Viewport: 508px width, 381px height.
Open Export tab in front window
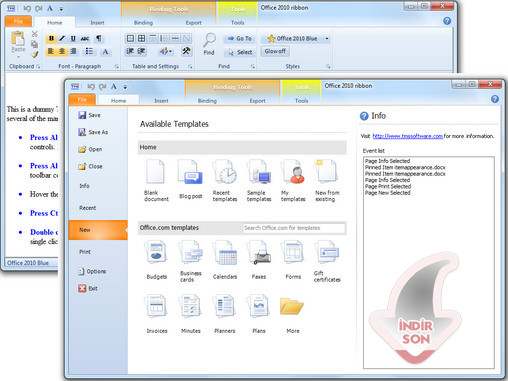click(257, 101)
